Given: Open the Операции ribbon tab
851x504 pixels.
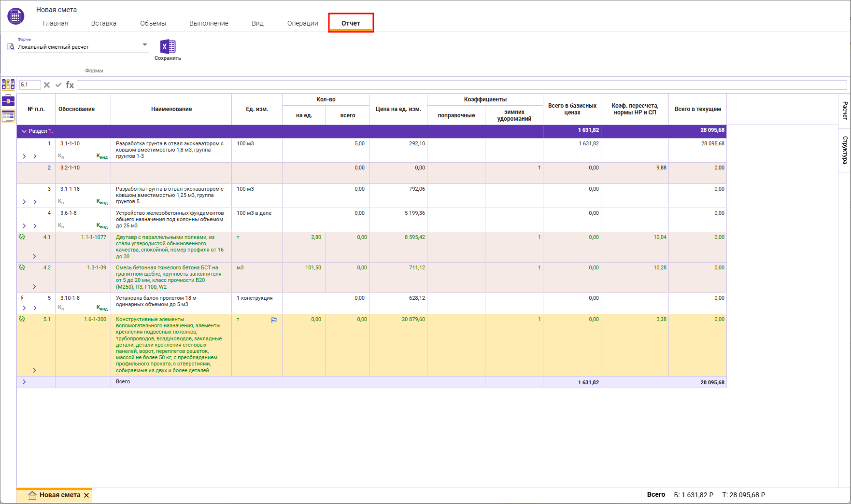Looking at the screenshot, I should click(302, 23).
